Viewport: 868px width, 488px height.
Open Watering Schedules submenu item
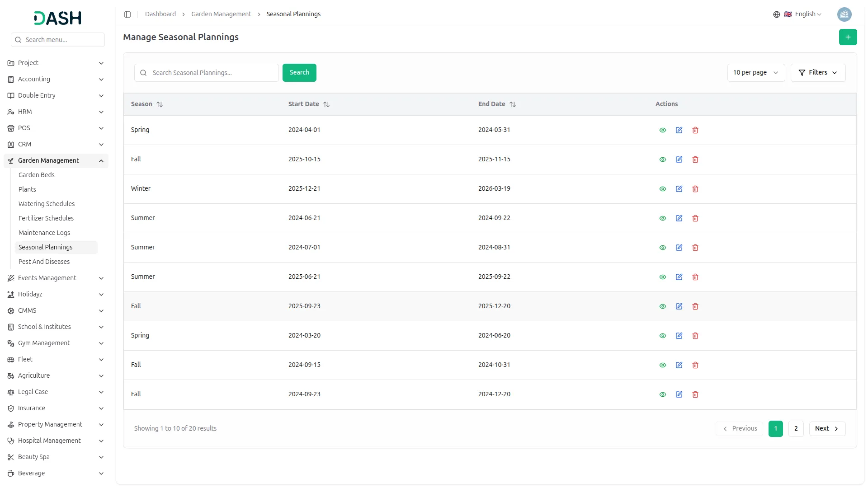pyautogui.click(x=47, y=204)
